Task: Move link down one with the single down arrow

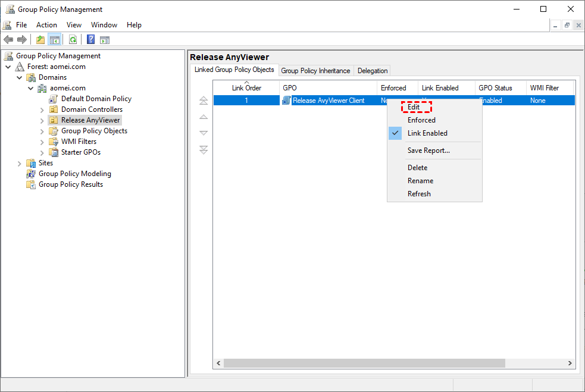Action: 204,133
